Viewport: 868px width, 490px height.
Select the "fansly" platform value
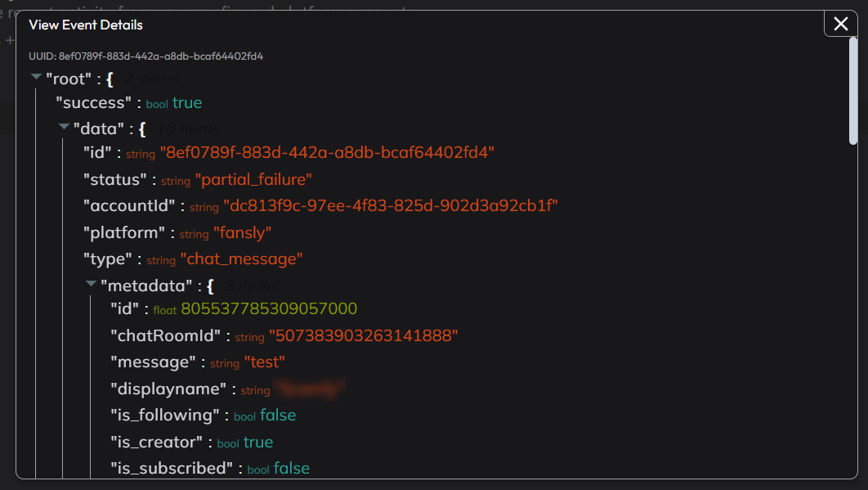click(242, 232)
